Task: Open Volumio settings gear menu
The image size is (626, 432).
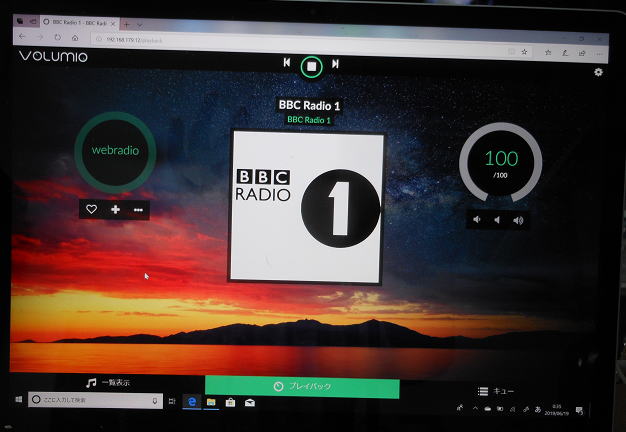Action: point(598,72)
